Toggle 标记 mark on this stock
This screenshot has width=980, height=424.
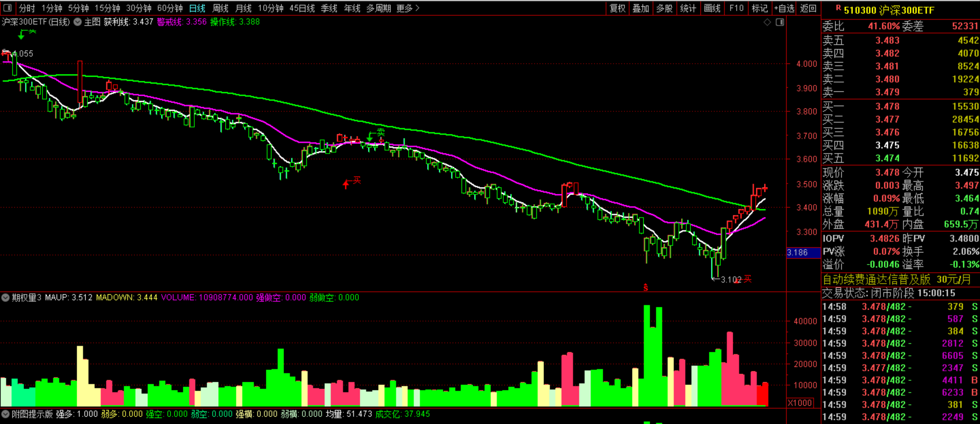tap(759, 8)
